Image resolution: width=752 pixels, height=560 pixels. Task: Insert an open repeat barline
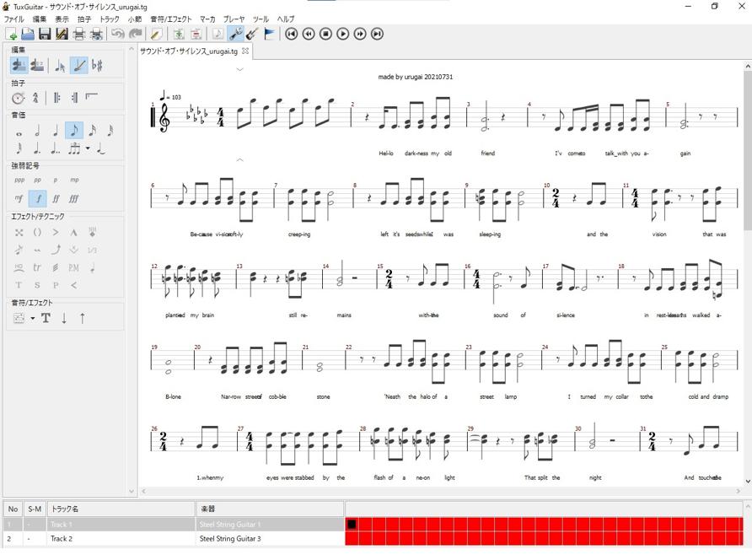pos(57,98)
